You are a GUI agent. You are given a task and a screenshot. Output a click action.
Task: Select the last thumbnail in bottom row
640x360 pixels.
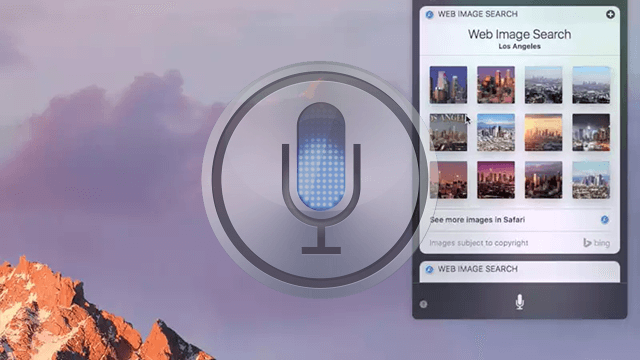[x=591, y=180]
